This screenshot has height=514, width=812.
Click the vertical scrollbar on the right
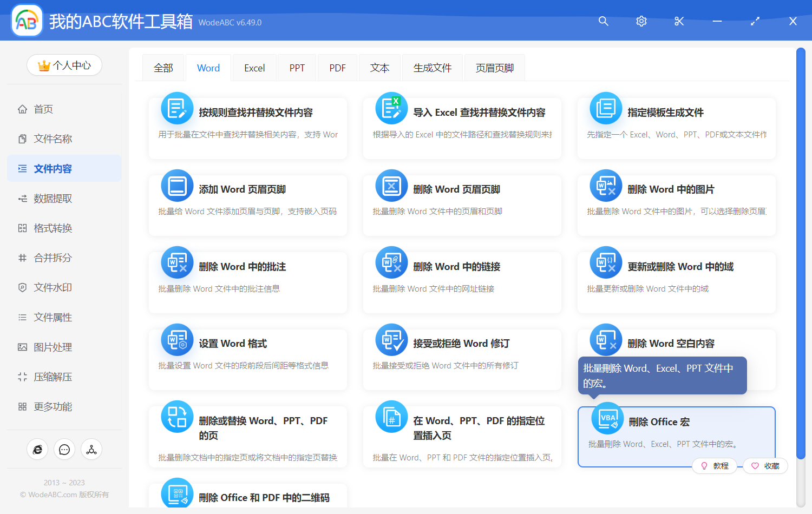click(801, 254)
